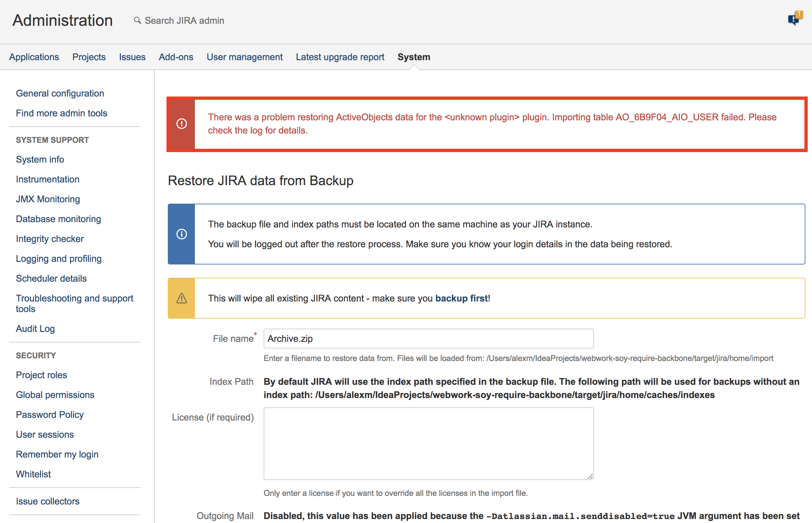Focus the License text area
This screenshot has height=523, width=812.
428,443
